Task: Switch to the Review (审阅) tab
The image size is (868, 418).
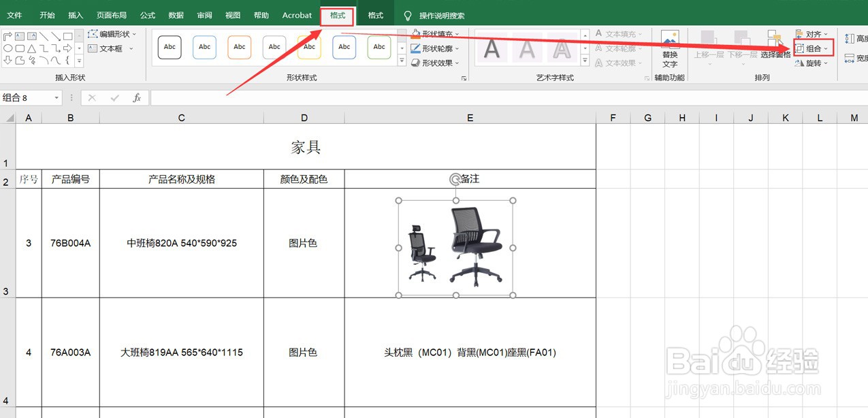Action: click(x=204, y=15)
